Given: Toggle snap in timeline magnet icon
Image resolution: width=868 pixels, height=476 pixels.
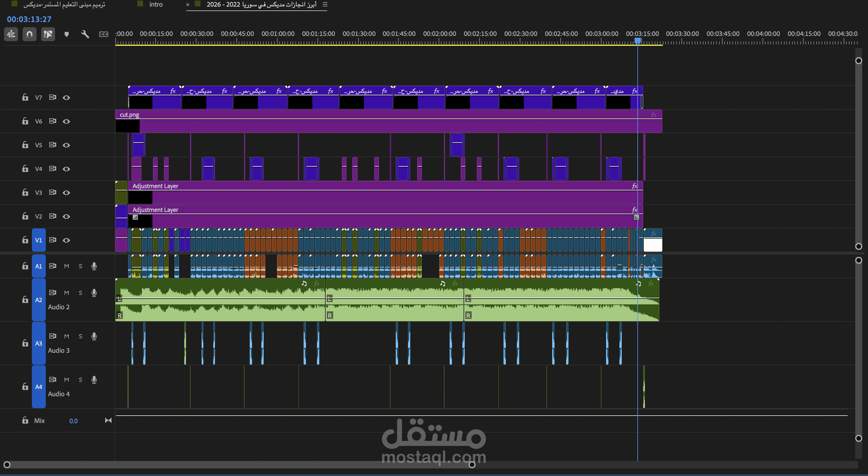Looking at the screenshot, I should 30,34.
